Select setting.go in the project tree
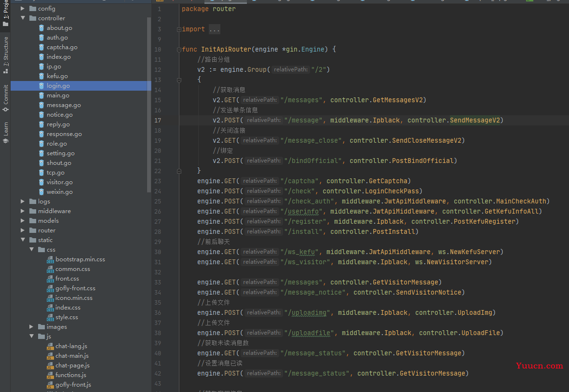This screenshot has width=569, height=392. (61, 153)
